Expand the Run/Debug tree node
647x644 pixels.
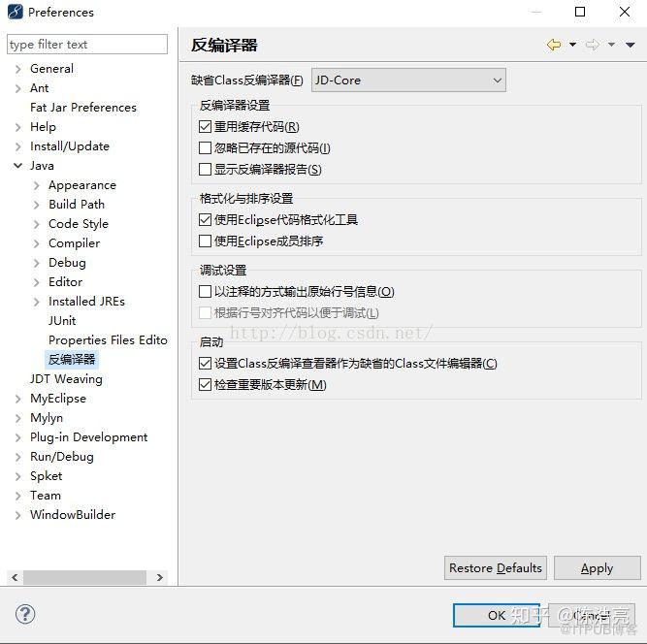[17, 457]
